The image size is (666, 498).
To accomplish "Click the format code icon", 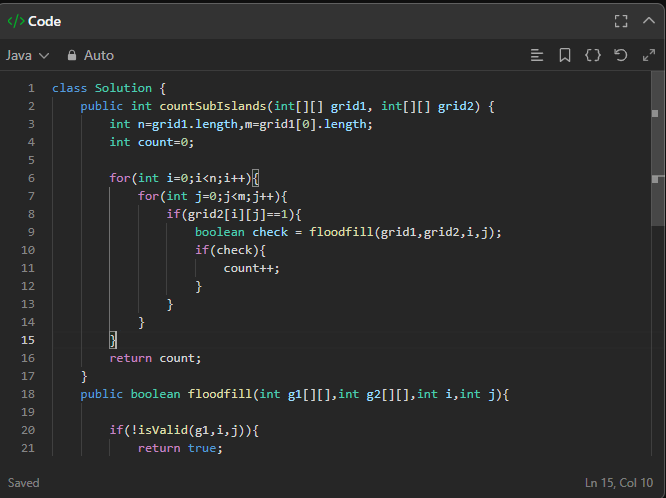I will [537, 55].
